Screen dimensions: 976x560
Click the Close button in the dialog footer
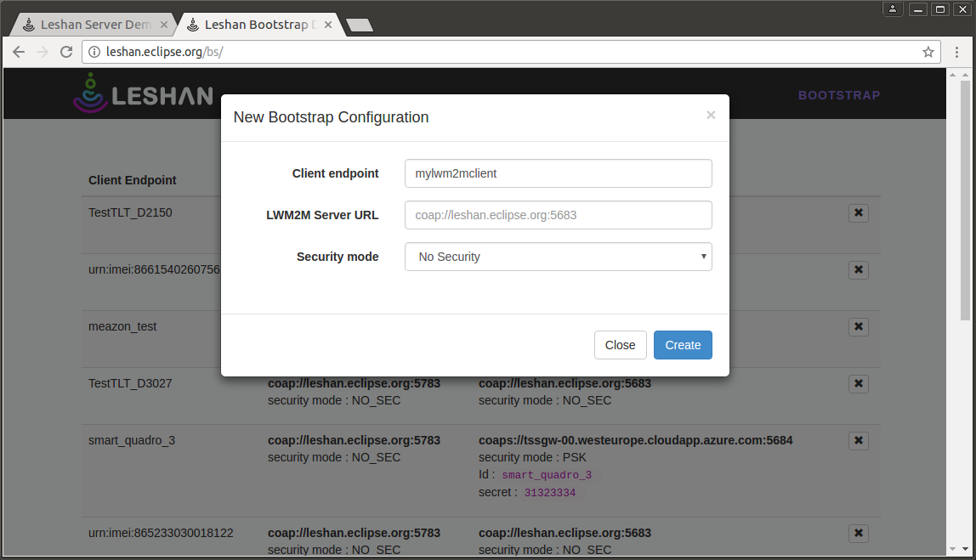pos(620,345)
